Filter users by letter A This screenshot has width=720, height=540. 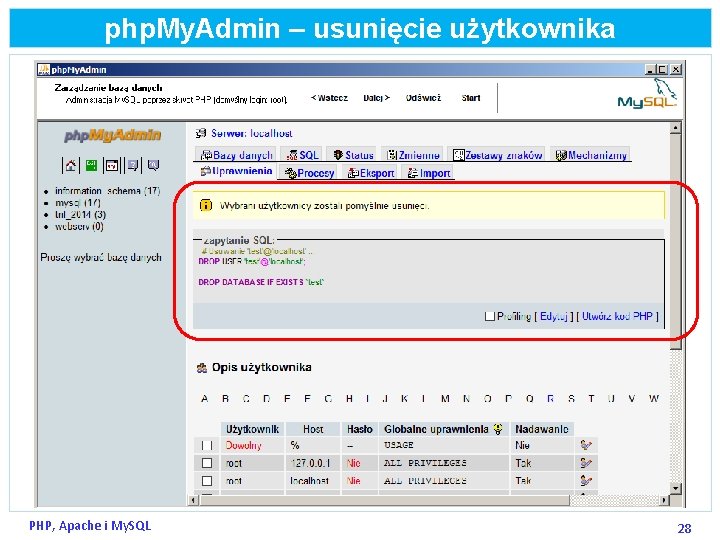[x=204, y=399]
